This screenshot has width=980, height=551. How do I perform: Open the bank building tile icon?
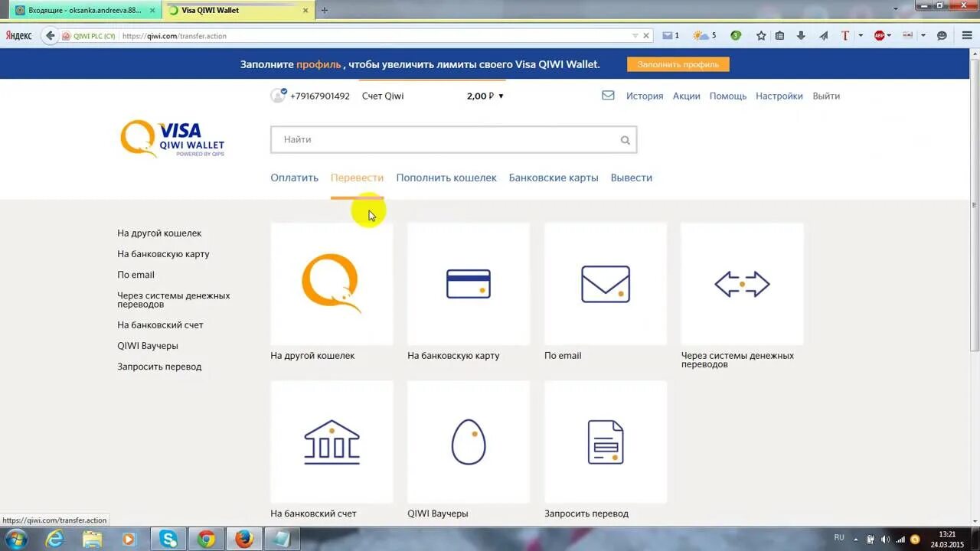tap(332, 442)
